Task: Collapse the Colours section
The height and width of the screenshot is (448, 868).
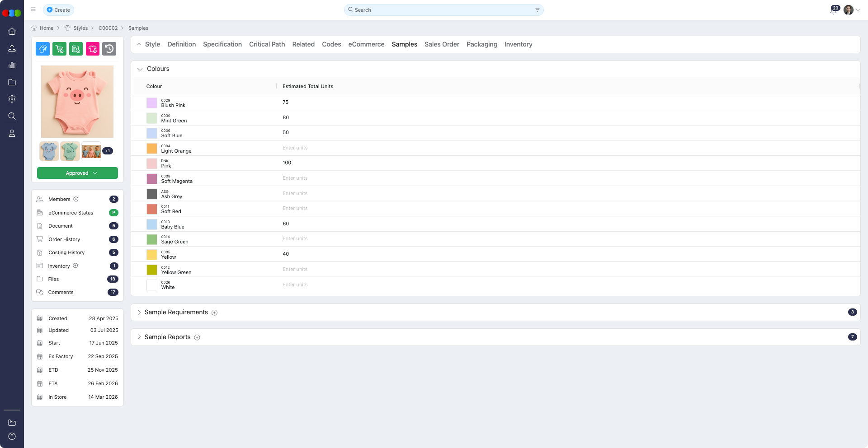Action: 140,69
